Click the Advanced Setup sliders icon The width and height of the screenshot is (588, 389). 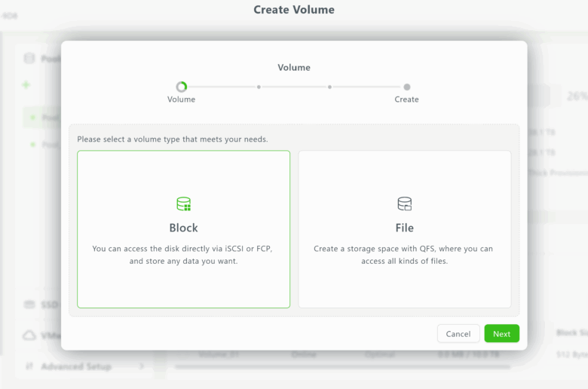click(x=29, y=366)
